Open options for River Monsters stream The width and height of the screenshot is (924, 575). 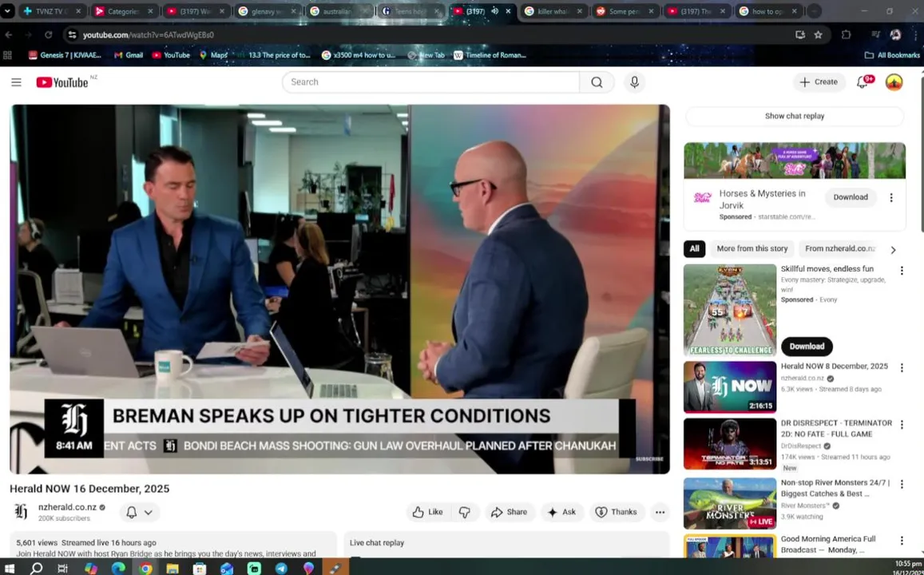pyautogui.click(x=901, y=484)
